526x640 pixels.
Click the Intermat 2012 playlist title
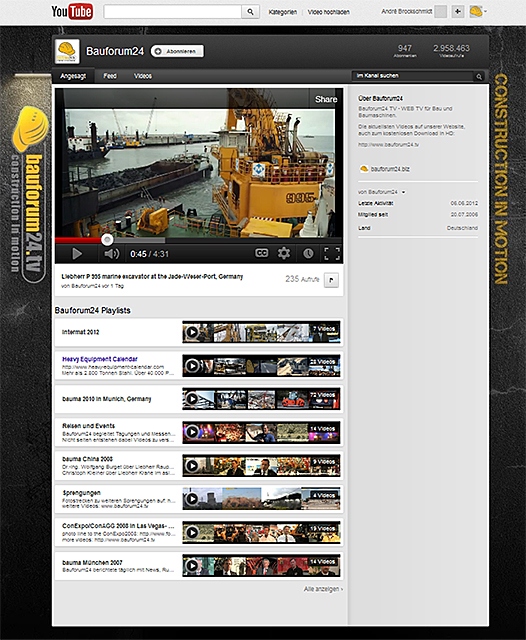[80, 332]
